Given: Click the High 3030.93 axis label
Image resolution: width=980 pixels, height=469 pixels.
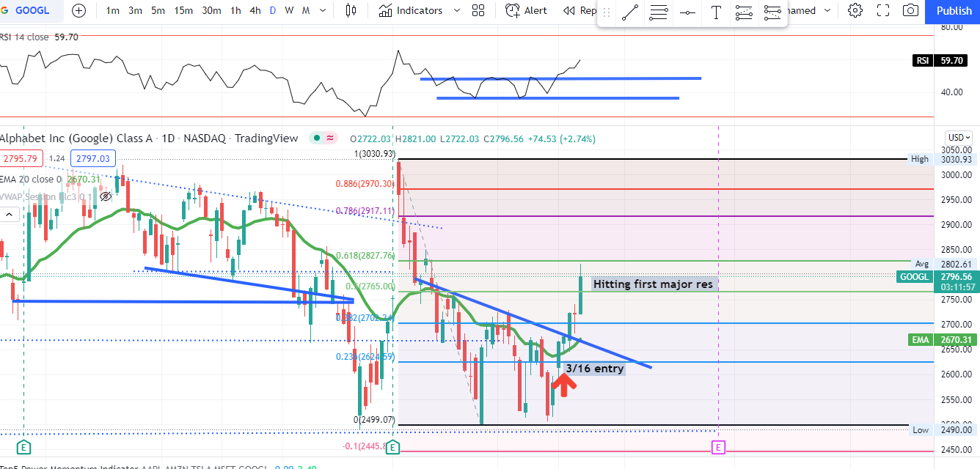Looking at the screenshot, I should pos(943,159).
